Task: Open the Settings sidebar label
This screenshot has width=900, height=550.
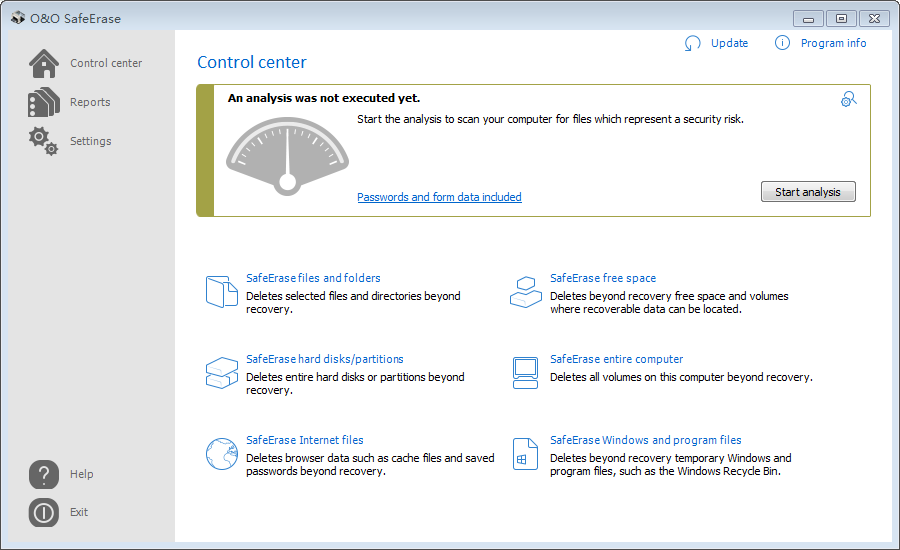Action: pos(91,141)
